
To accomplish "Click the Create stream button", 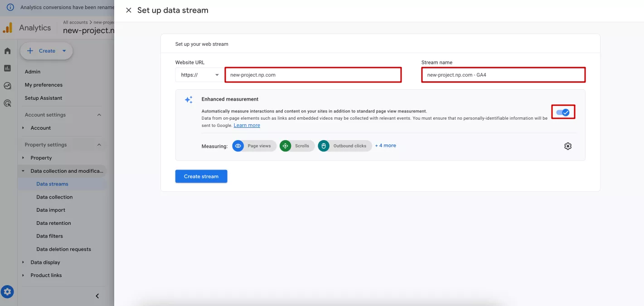I will pos(201,176).
